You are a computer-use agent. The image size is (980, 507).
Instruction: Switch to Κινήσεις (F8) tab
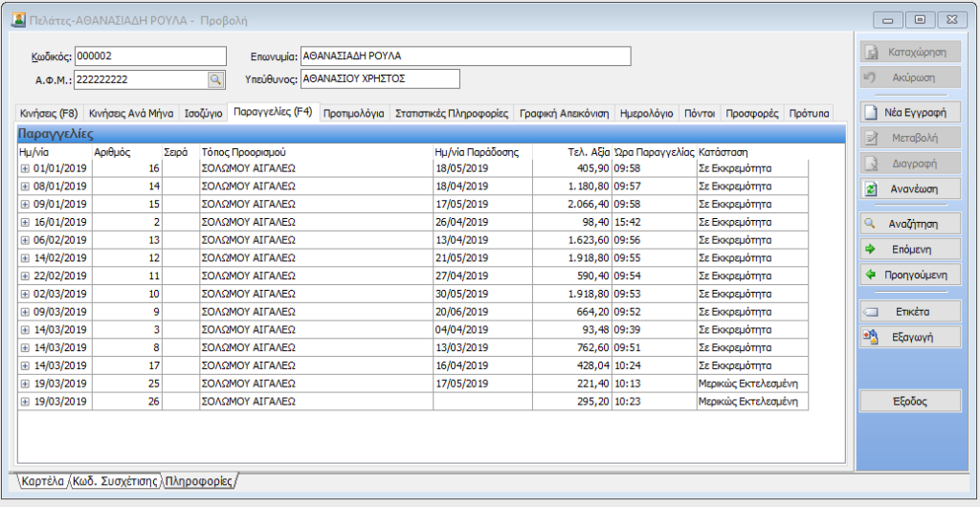tap(49, 114)
